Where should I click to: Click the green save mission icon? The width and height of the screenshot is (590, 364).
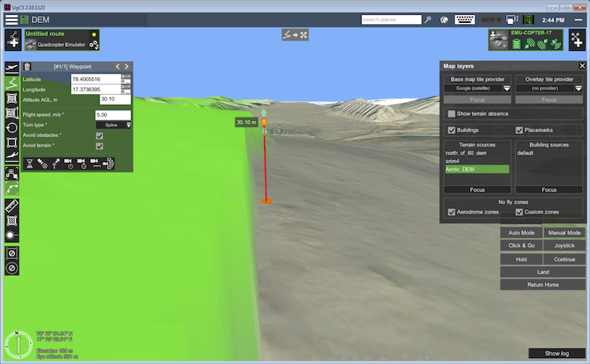pyautogui.click(x=24, y=20)
